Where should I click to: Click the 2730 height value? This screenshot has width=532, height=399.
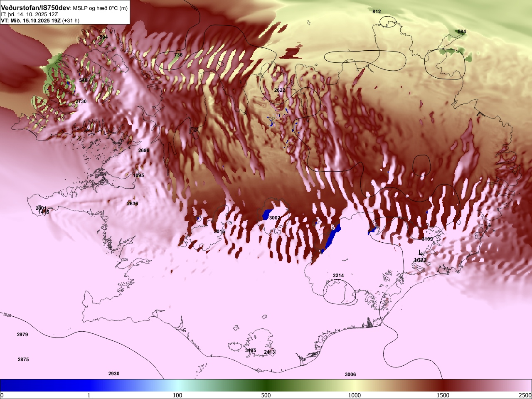81,101
